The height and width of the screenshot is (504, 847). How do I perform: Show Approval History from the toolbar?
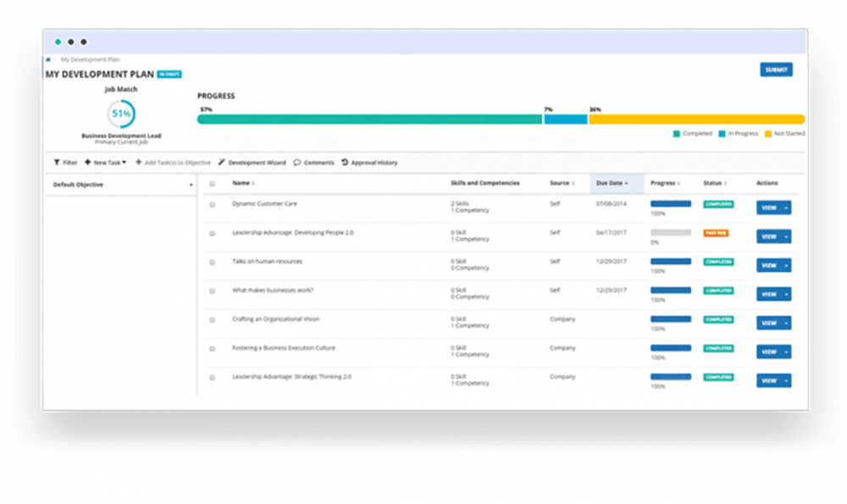pyautogui.click(x=345, y=163)
